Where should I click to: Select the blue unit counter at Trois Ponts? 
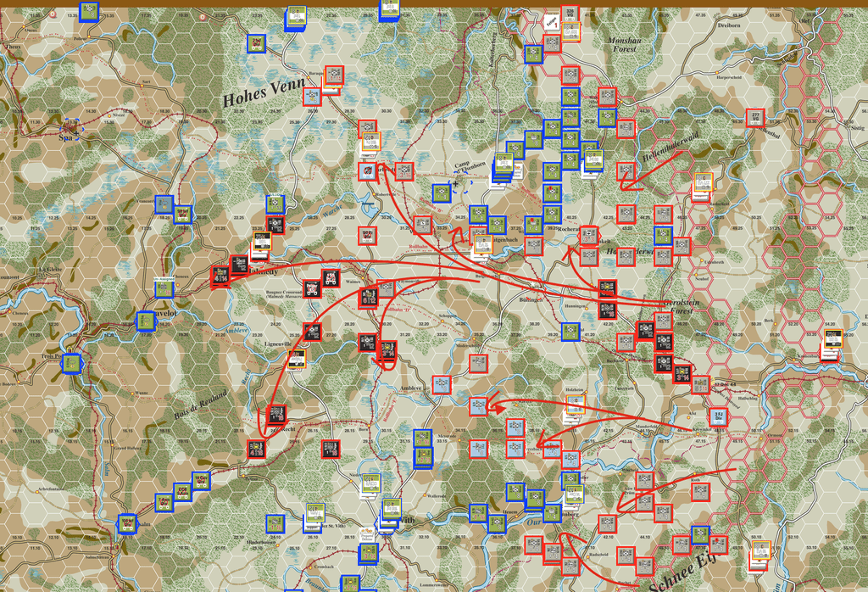[73, 363]
